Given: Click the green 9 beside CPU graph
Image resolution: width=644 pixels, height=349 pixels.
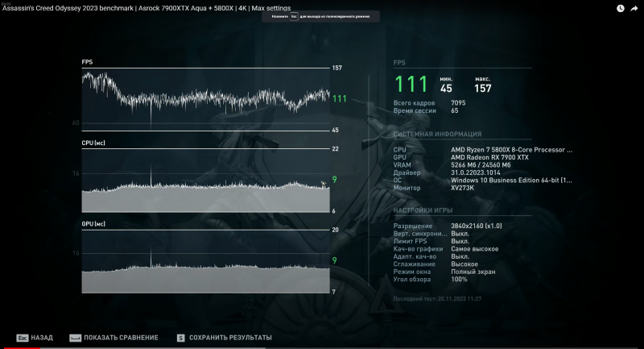Looking at the screenshot, I should click(x=335, y=180).
